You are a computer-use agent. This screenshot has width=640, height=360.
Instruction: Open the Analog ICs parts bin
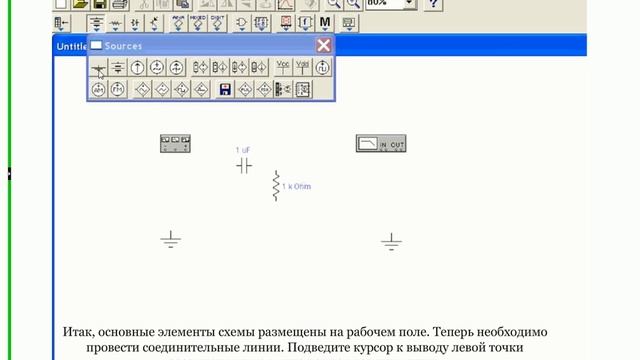pyautogui.click(x=178, y=23)
